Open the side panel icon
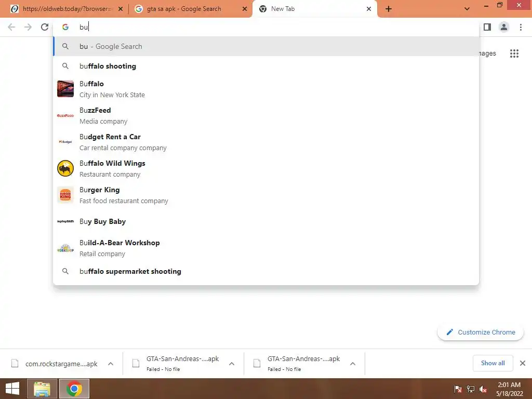Image resolution: width=532 pixels, height=399 pixels. pyautogui.click(x=487, y=27)
